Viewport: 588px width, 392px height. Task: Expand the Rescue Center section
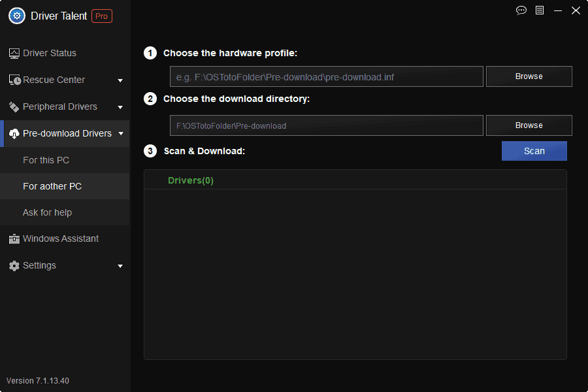coord(120,80)
